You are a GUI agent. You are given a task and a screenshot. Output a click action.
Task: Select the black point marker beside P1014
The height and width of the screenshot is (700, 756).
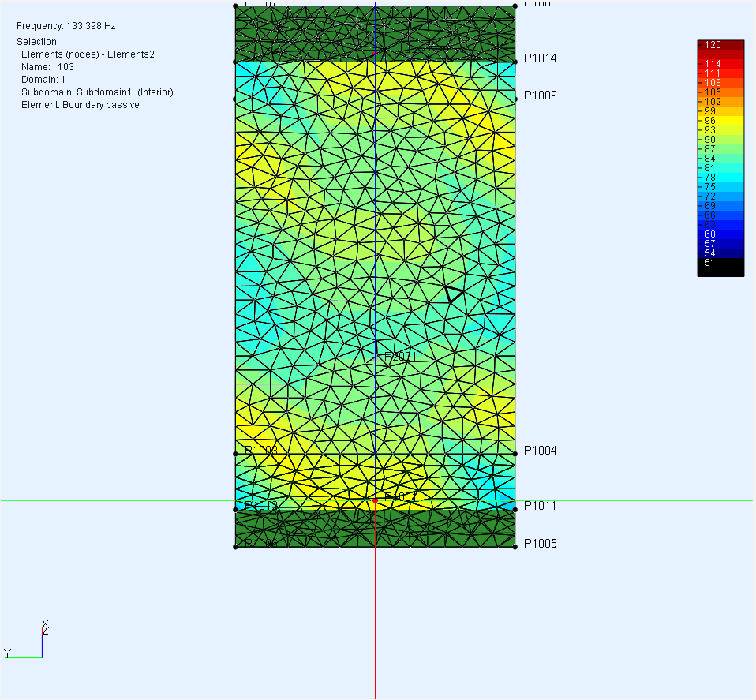pos(515,59)
